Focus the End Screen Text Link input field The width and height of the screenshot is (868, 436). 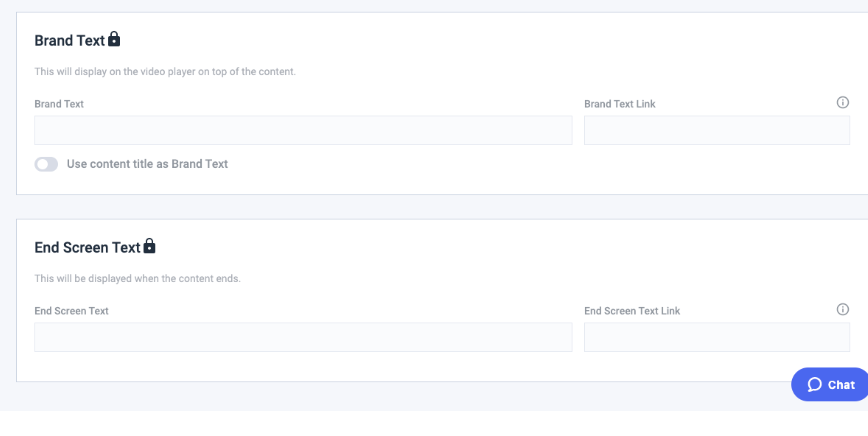pos(717,337)
